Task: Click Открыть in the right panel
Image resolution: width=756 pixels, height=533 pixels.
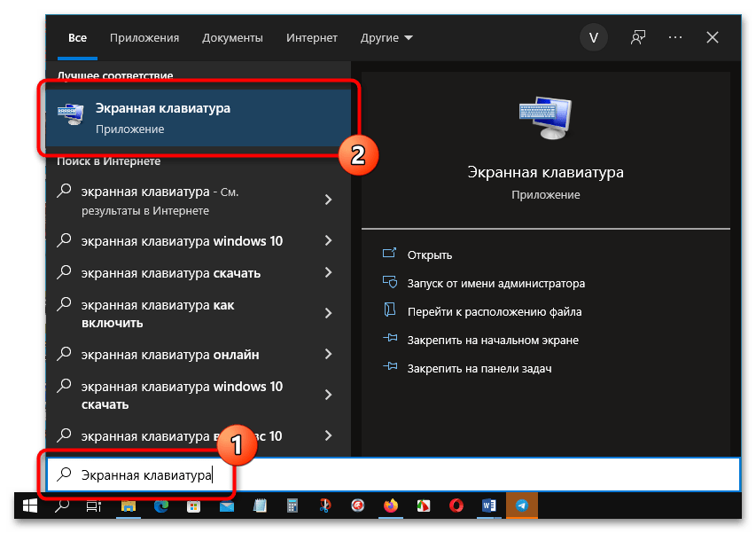Action: 430,255
